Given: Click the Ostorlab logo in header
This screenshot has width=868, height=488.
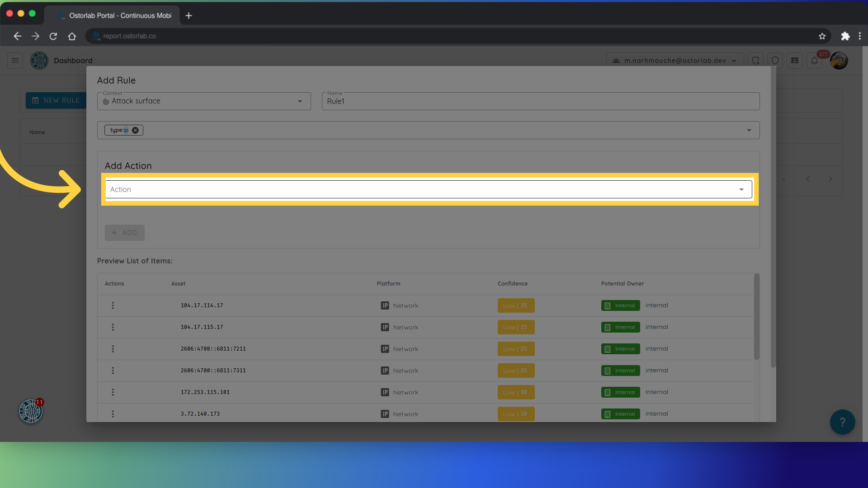Looking at the screenshot, I should (x=39, y=61).
